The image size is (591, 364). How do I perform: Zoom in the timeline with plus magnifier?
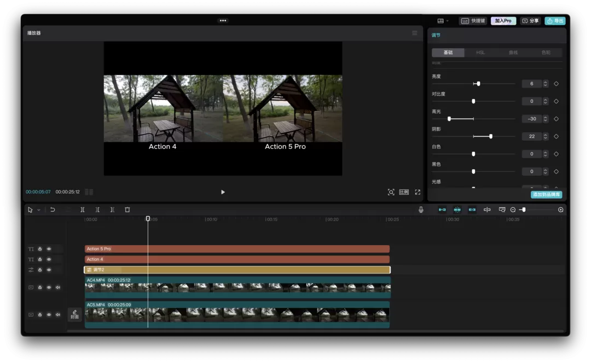coord(560,210)
